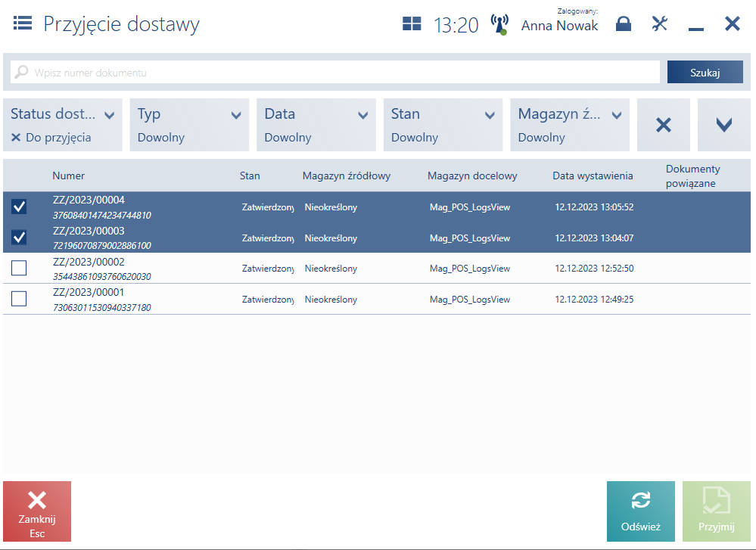The image size is (756, 550).
Task: Sort by Magazyn źródłowy column header
Action: [x=346, y=176]
